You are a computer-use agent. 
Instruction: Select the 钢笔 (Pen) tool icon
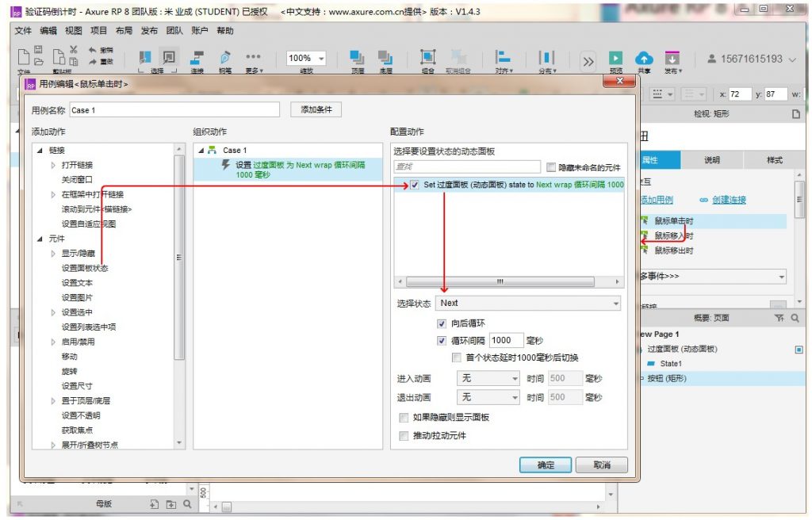(225, 59)
